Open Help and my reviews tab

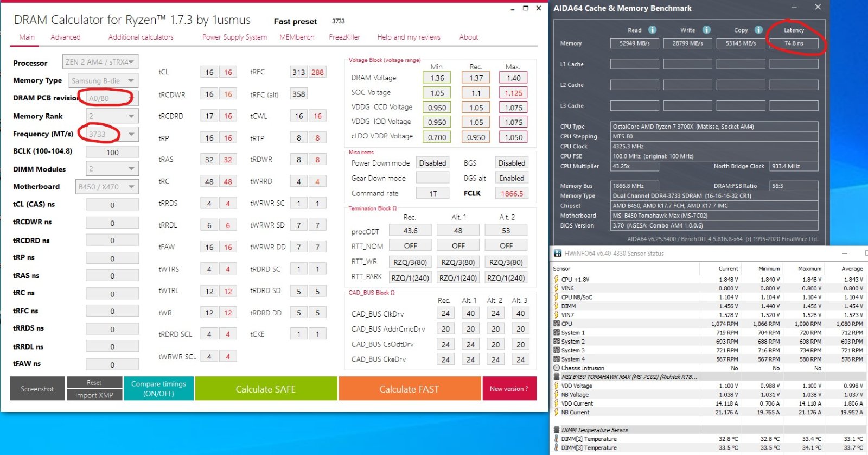click(409, 37)
